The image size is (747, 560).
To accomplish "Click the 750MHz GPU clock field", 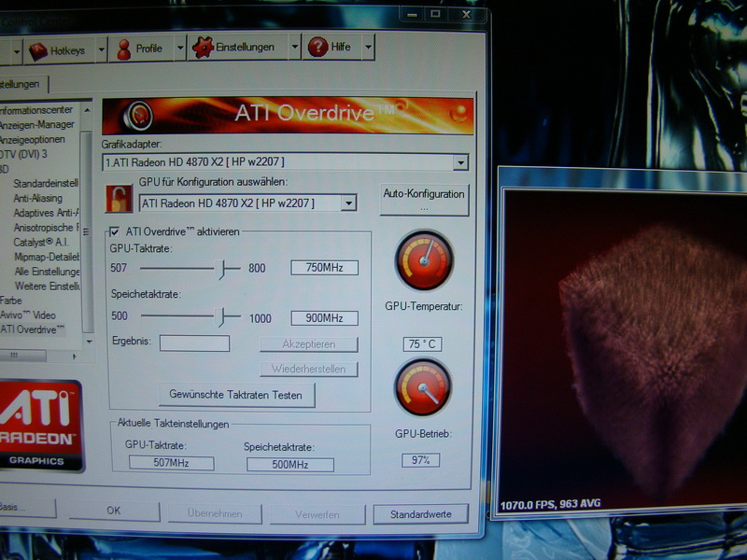I will pyautogui.click(x=324, y=268).
